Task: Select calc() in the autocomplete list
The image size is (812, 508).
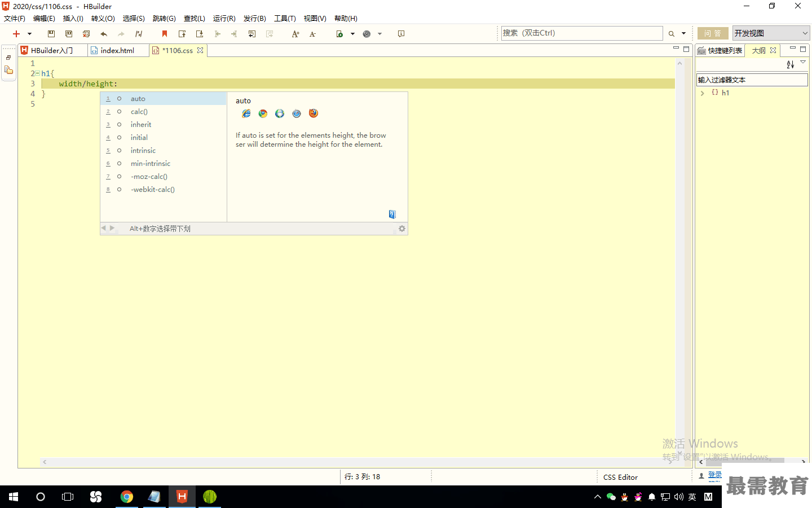Action: click(x=164, y=112)
